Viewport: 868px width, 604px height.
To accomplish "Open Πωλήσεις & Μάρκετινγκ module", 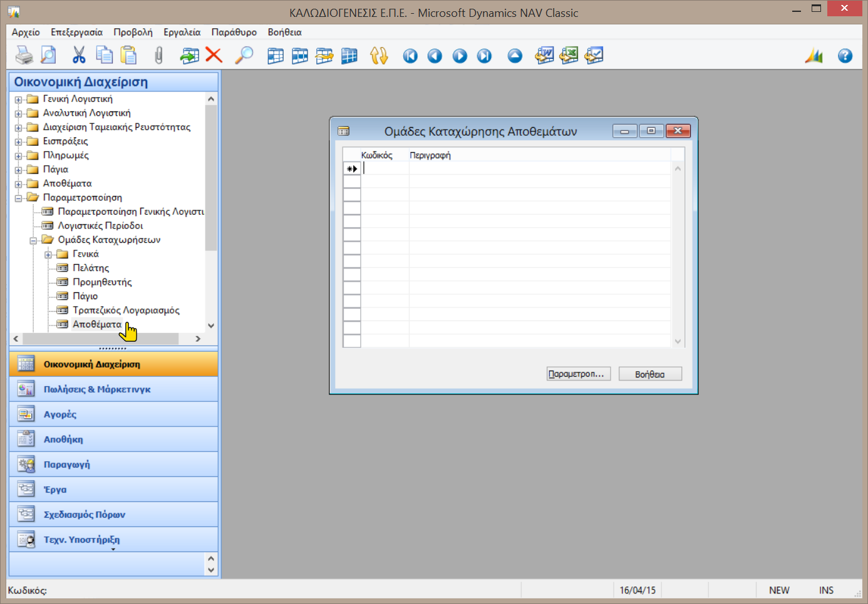I will tap(113, 389).
